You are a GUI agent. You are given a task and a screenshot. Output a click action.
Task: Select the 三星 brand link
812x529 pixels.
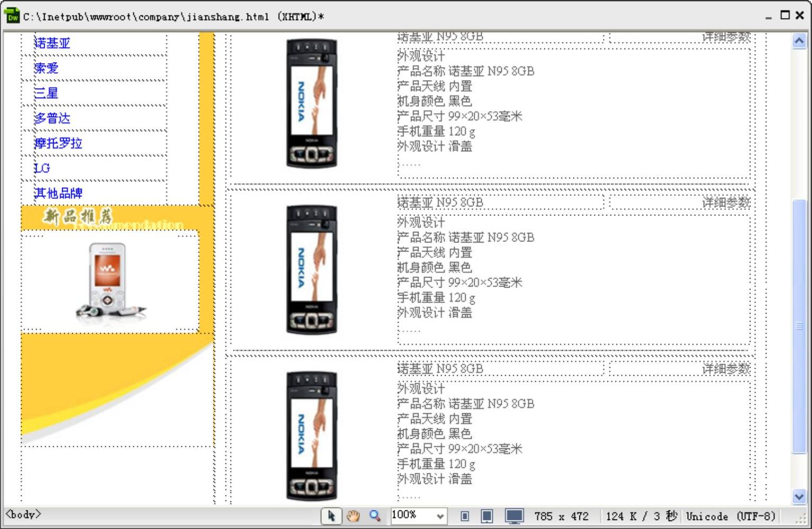pos(46,93)
